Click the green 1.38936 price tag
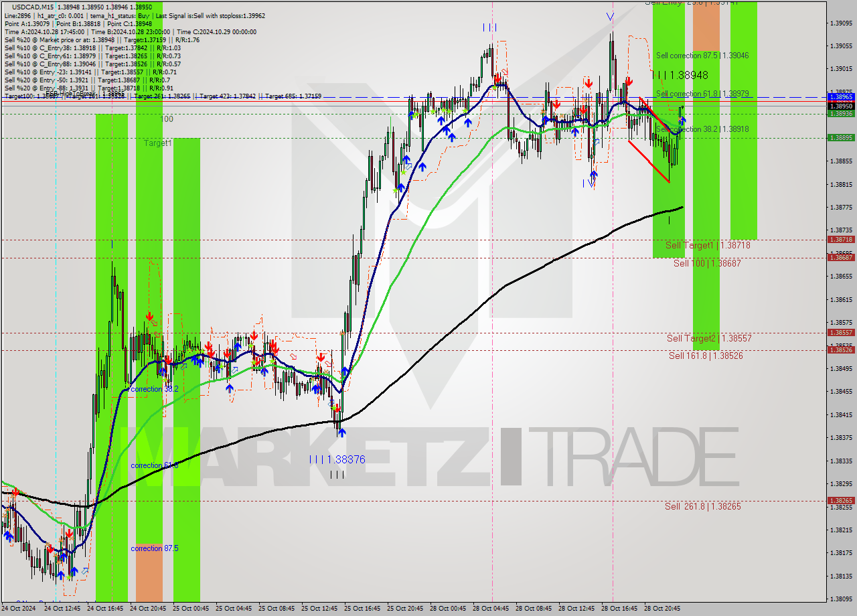This screenshot has width=857, height=616. pyautogui.click(x=841, y=114)
